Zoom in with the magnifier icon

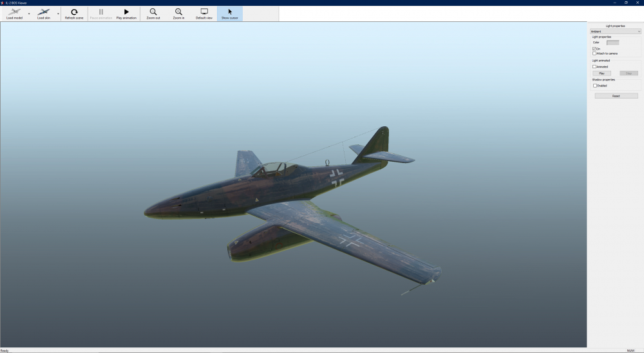pyautogui.click(x=178, y=12)
